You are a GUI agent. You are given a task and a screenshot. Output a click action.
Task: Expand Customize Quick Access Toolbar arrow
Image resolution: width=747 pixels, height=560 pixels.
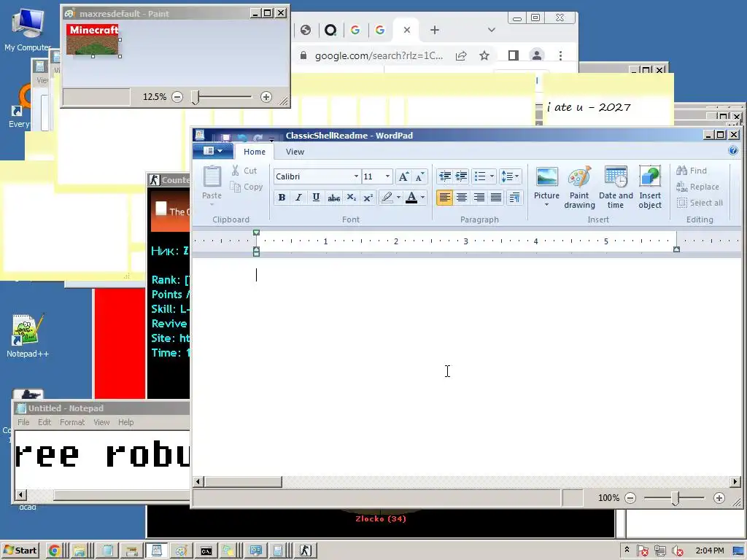pyautogui.click(x=271, y=139)
